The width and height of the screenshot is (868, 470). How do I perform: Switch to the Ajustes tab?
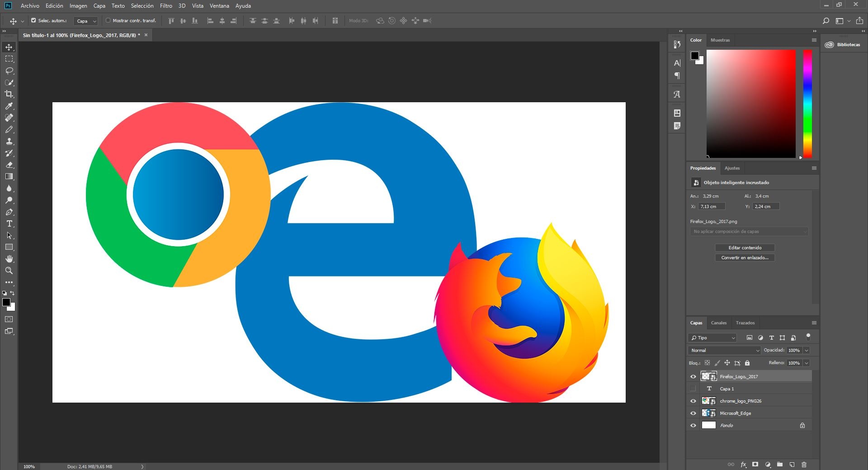click(x=732, y=168)
